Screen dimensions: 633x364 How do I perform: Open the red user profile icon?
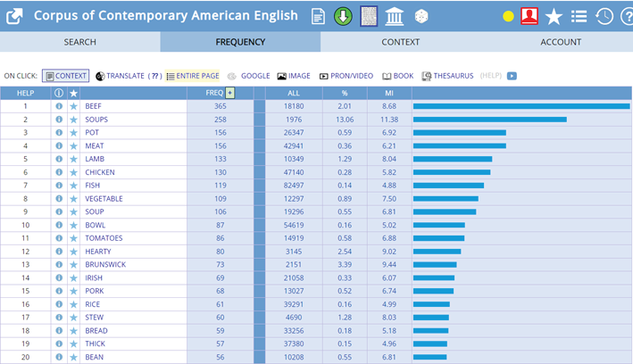point(529,16)
